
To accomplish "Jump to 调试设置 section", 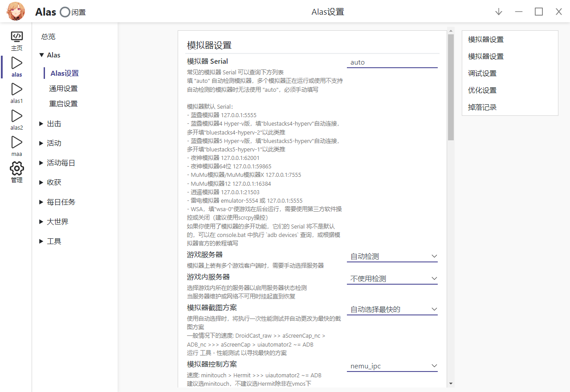I will (x=482, y=73).
